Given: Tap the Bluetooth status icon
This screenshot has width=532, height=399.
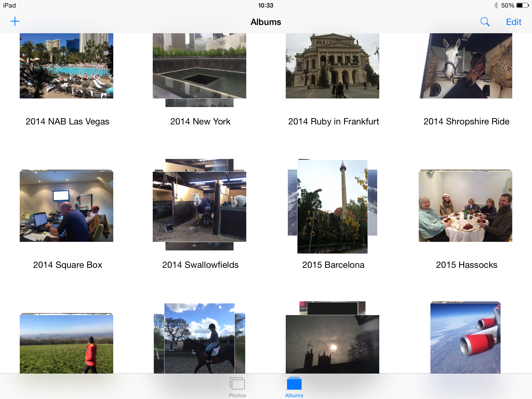Looking at the screenshot, I should [496, 5].
